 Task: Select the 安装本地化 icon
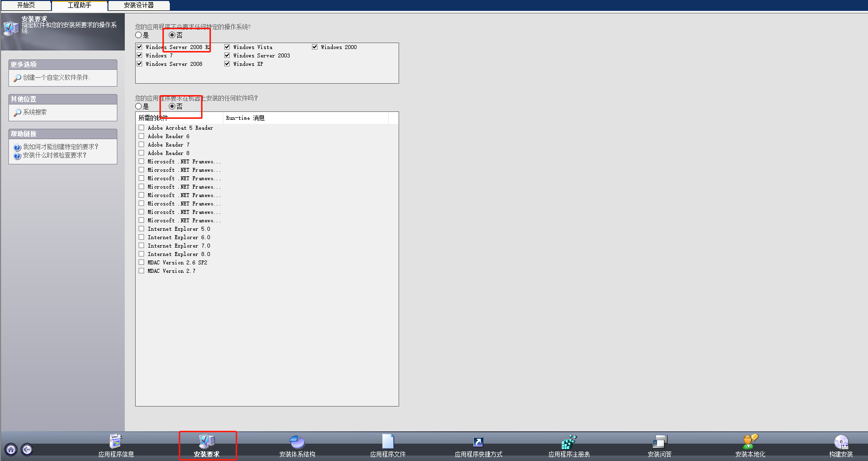[750, 445]
